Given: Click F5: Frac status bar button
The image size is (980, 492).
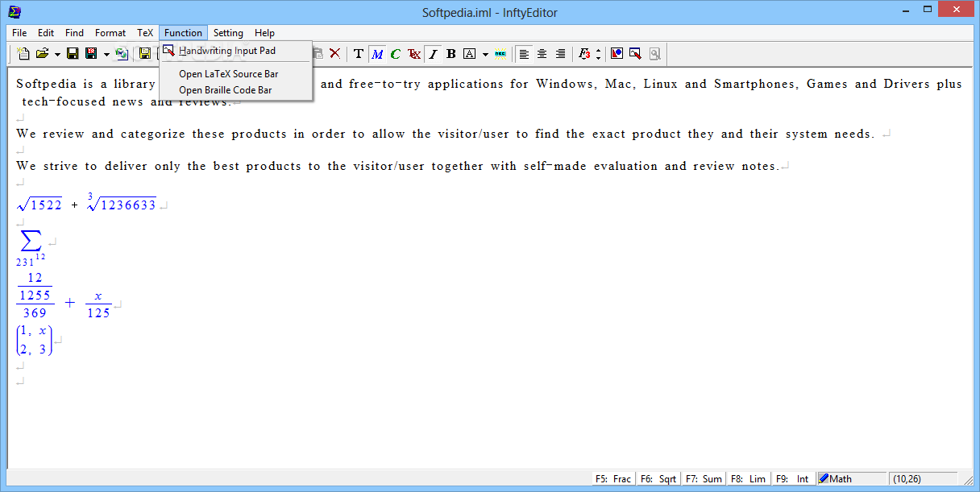Looking at the screenshot, I should (612, 478).
